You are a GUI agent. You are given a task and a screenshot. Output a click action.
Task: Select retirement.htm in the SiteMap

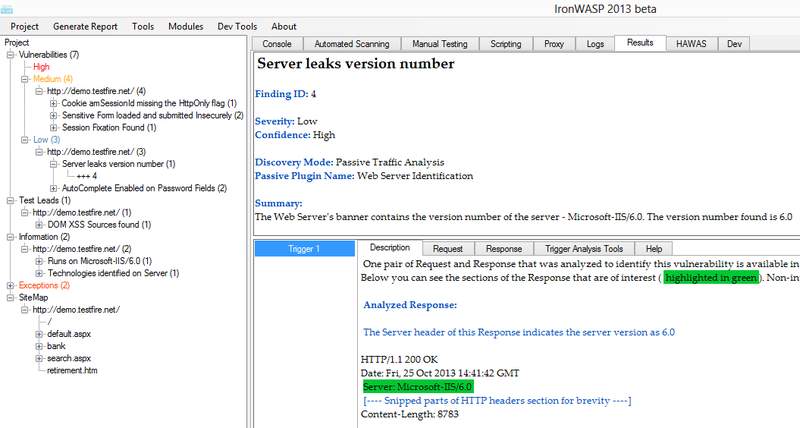[75, 370]
